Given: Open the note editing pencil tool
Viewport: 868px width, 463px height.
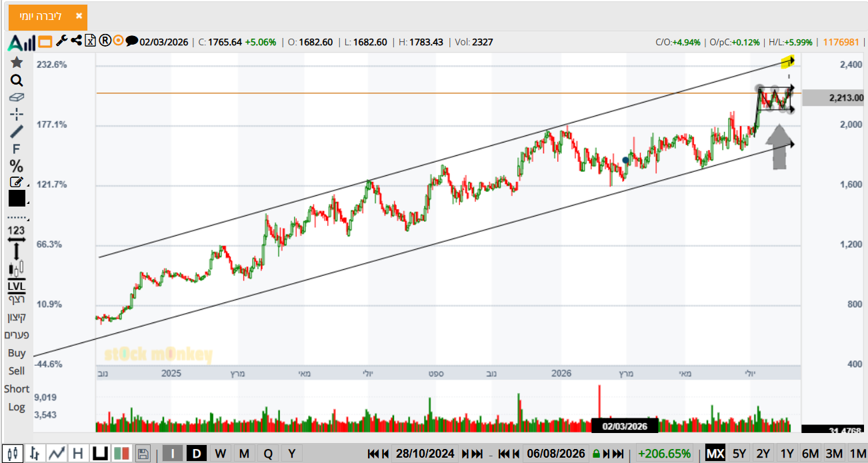Looking at the screenshot, I should coord(17,182).
